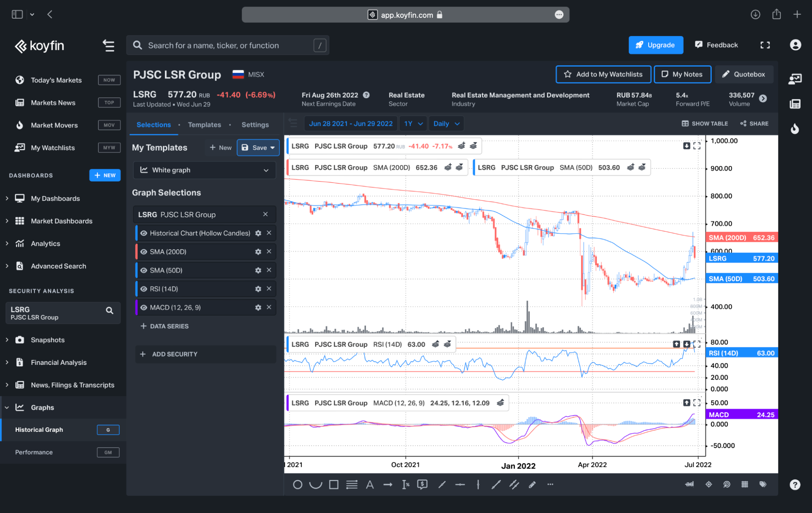Focus the ticker search field

click(x=227, y=45)
